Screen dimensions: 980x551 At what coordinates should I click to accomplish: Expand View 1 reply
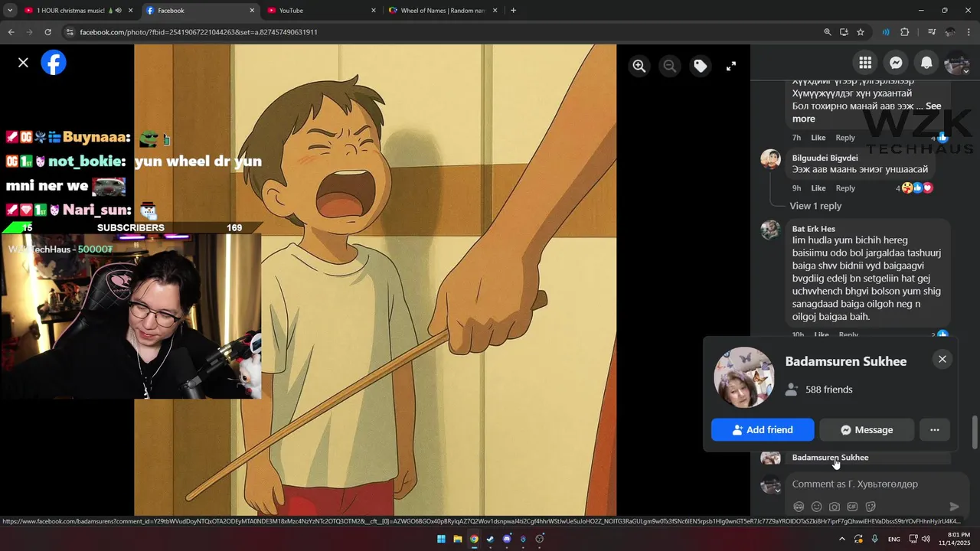[815, 206]
